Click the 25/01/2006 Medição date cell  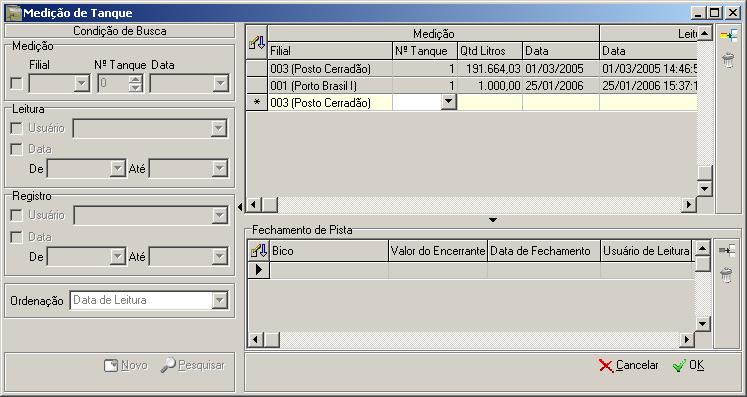click(x=561, y=86)
